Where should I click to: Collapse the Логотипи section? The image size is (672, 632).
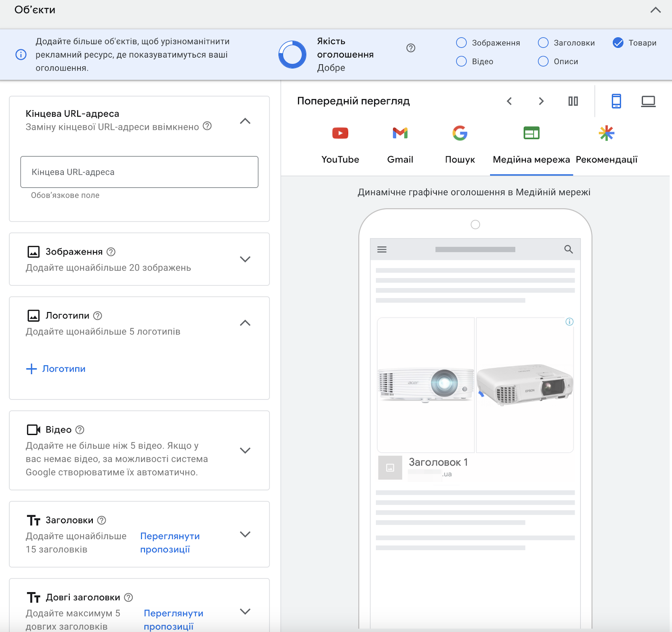click(x=245, y=323)
